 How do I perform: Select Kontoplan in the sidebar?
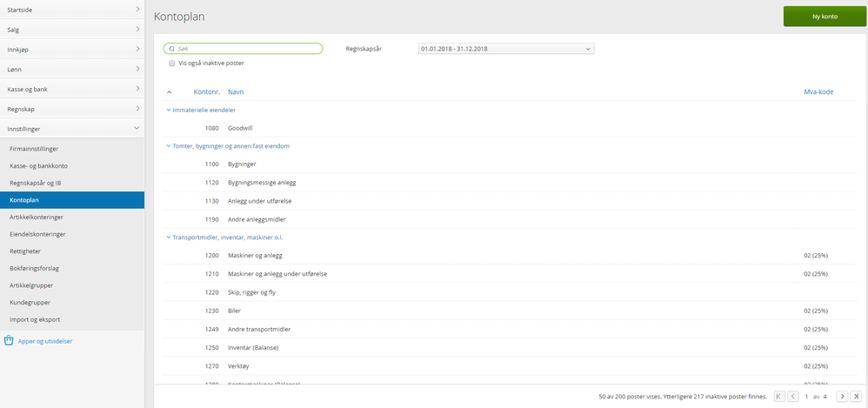pyautogui.click(x=72, y=200)
